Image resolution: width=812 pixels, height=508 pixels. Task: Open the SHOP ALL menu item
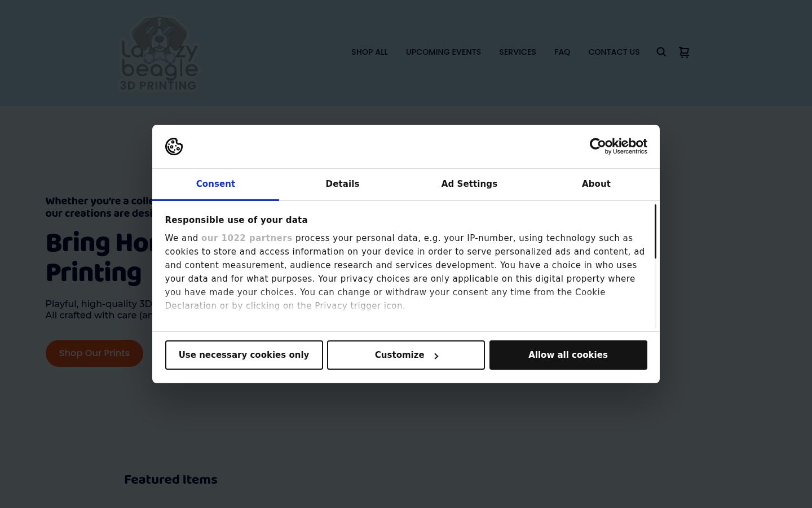[369, 52]
